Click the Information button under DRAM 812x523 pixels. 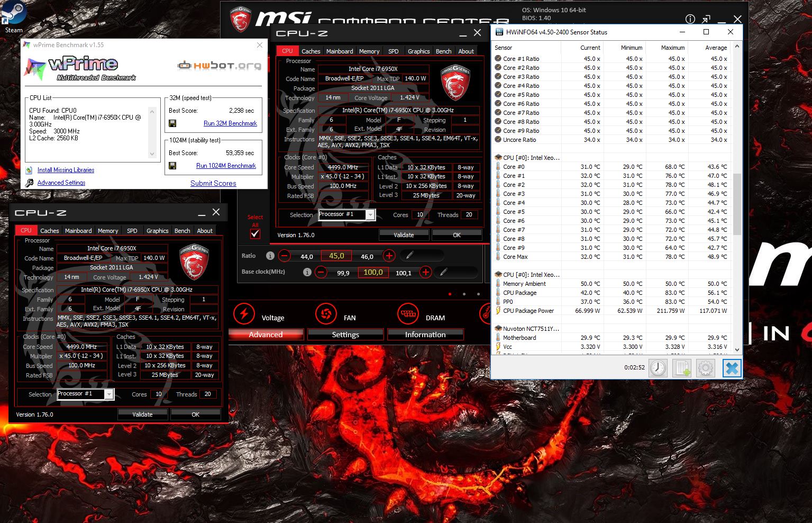coord(425,335)
